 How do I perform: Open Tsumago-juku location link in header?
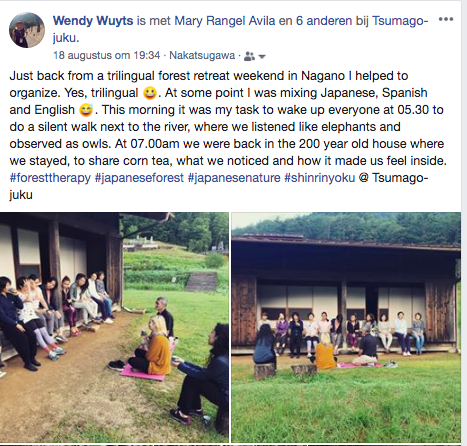[240, 29]
